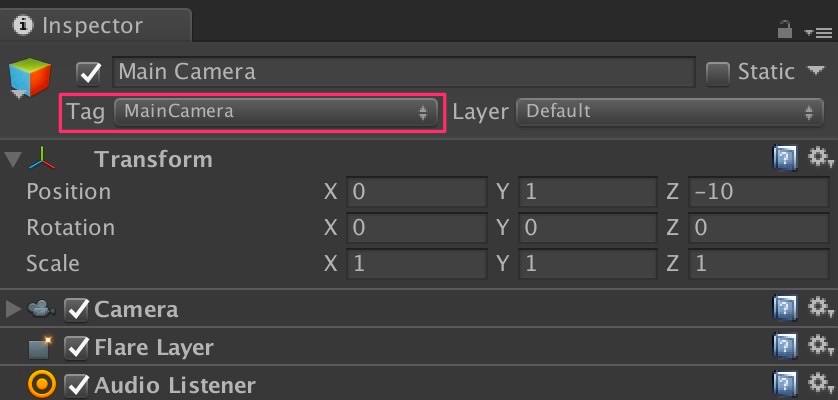
Task: Toggle the Inspector lock icon
Action: [786, 30]
